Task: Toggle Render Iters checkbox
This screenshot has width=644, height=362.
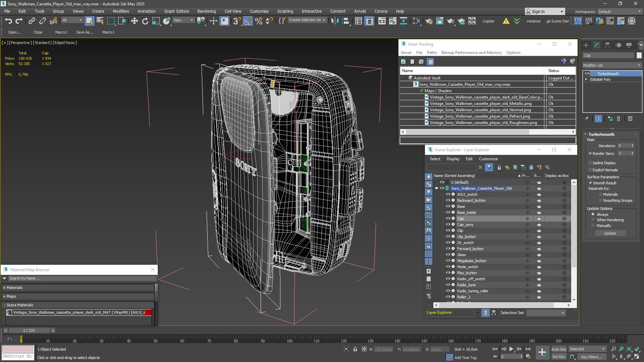Action: tap(590, 154)
